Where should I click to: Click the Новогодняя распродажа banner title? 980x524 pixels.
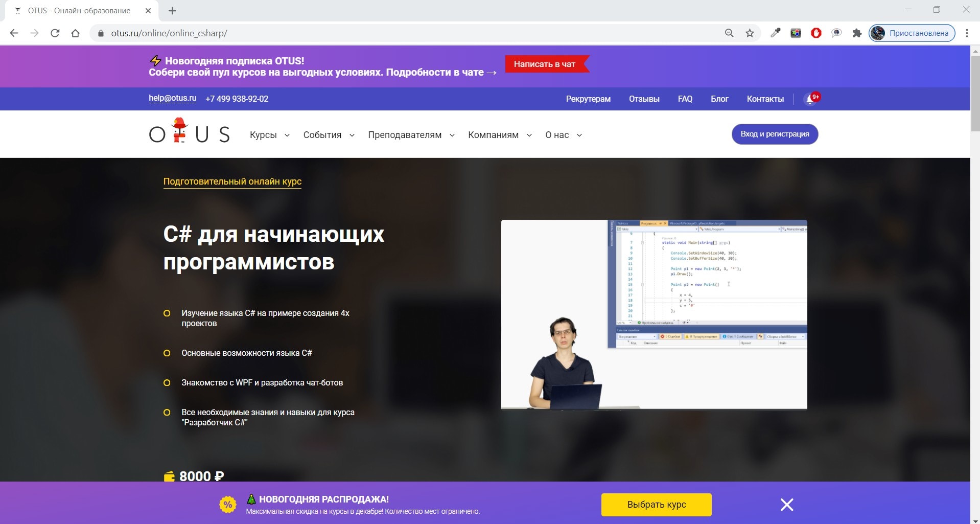[x=324, y=499]
